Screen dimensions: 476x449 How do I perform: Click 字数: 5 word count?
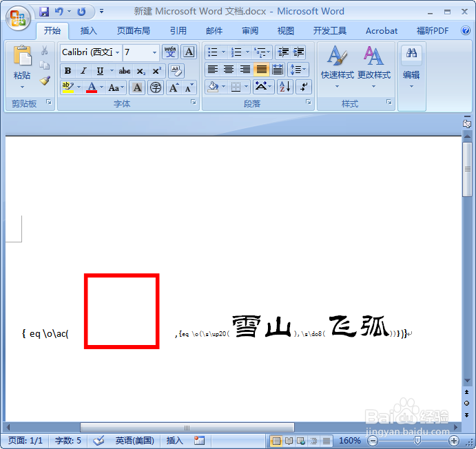click(x=68, y=440)
